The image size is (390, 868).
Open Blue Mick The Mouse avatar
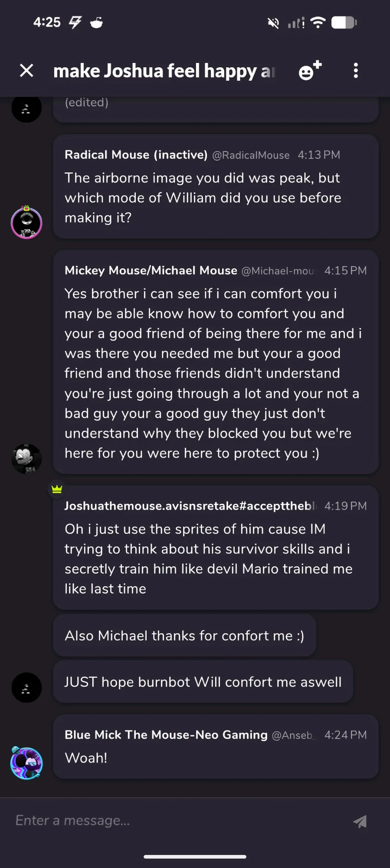[26, 763]
